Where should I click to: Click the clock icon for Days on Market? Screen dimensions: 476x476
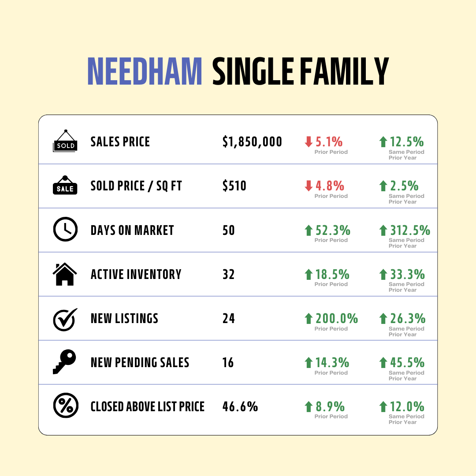[x=65, y=229]
